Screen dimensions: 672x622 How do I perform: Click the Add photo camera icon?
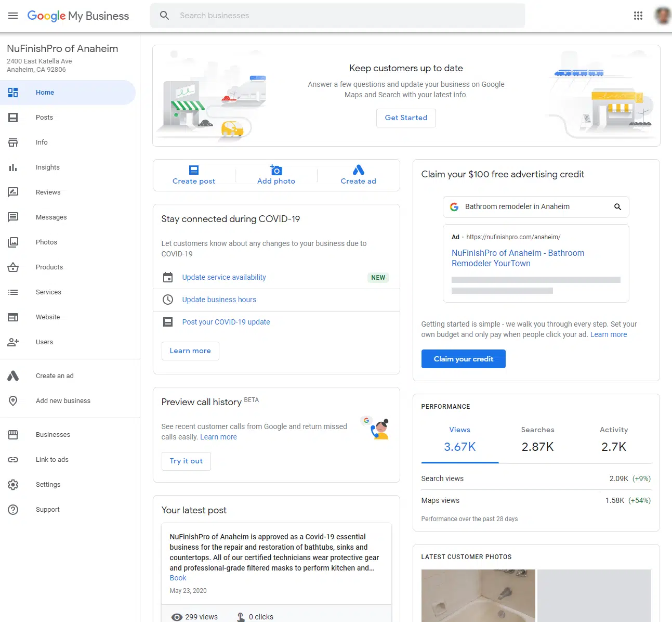(276, 170)
